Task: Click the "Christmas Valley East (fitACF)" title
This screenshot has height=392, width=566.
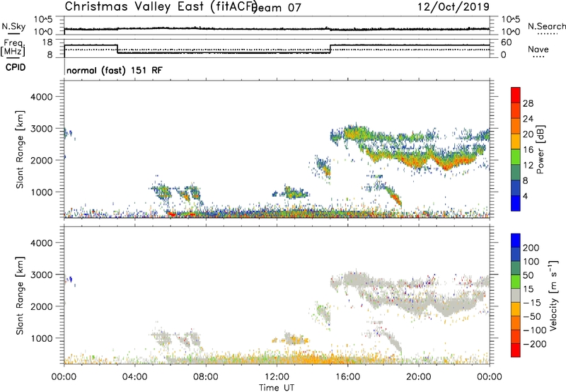Action: pos(161,7)
